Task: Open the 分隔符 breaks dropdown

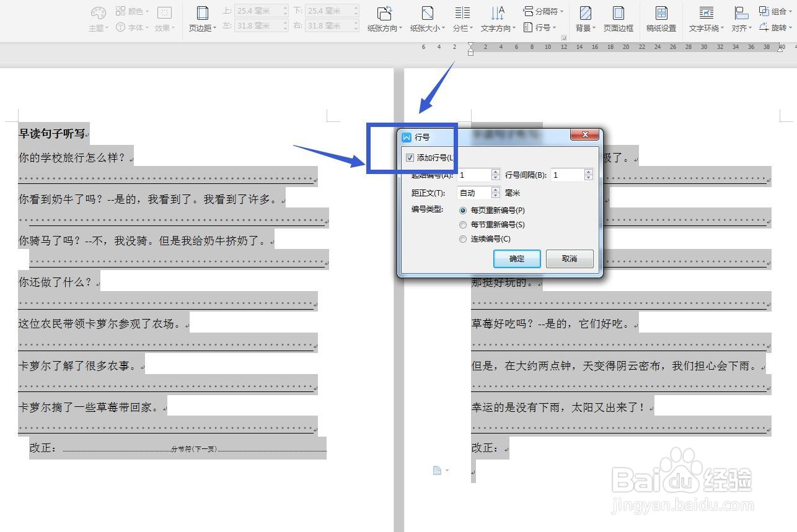Action: click(x=543, y=11)
